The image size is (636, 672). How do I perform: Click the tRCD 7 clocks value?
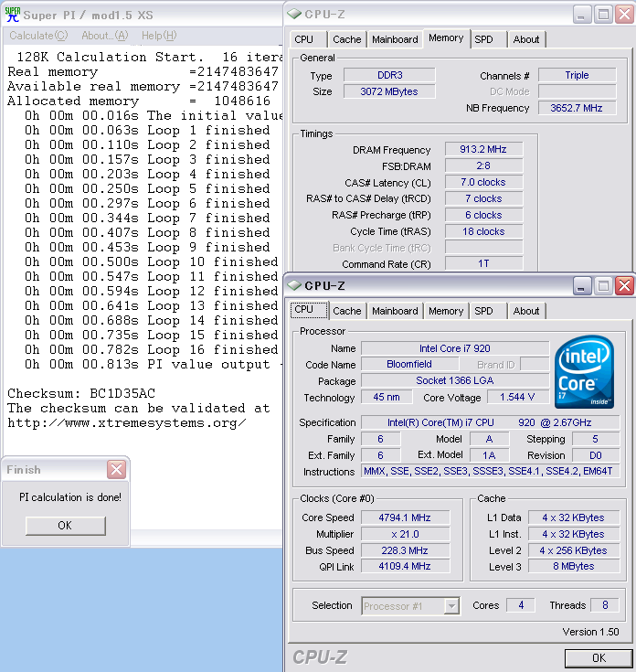click(483, 198)
